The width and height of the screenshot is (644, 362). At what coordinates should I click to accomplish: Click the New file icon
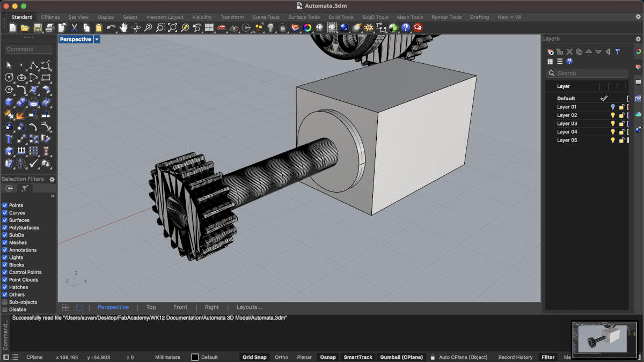[x=12, y=27]
